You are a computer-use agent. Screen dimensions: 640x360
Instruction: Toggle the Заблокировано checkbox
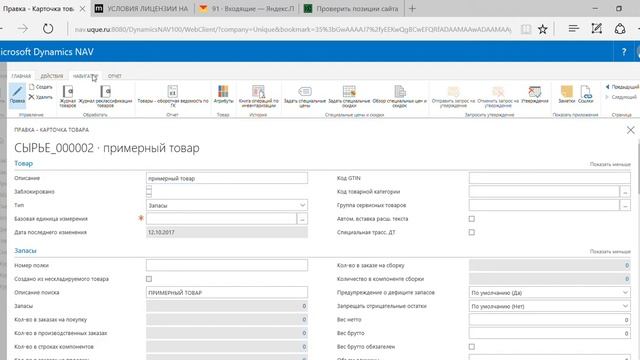coord(149,191)
